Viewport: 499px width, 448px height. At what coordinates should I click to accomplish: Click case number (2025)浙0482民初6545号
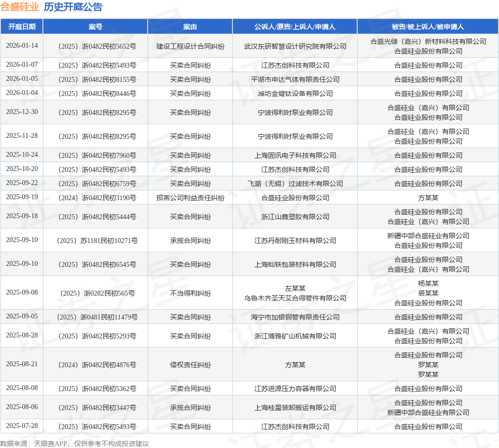click(97, 264)
